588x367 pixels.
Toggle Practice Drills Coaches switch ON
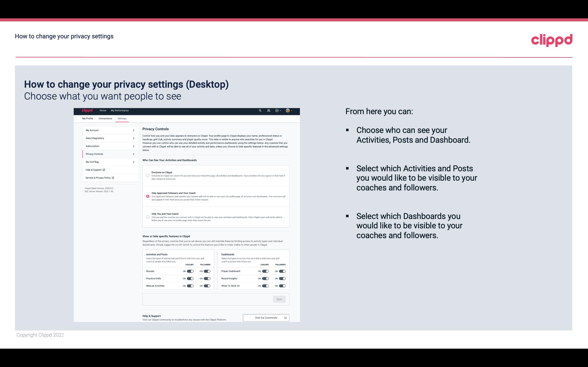pos(190,279)
